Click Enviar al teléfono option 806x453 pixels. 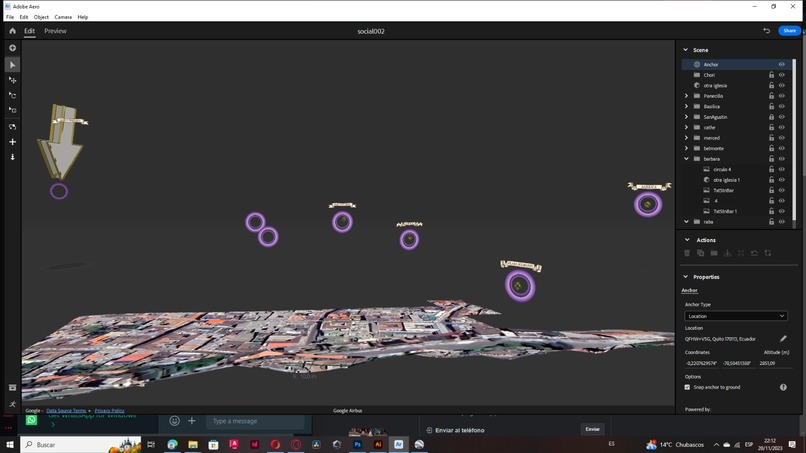point(455,430)
